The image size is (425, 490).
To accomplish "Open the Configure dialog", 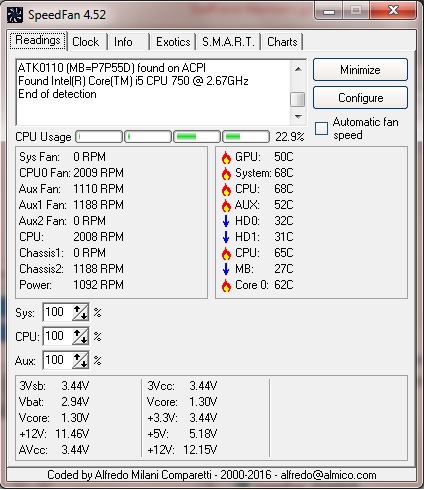I will tap(360, 98).
